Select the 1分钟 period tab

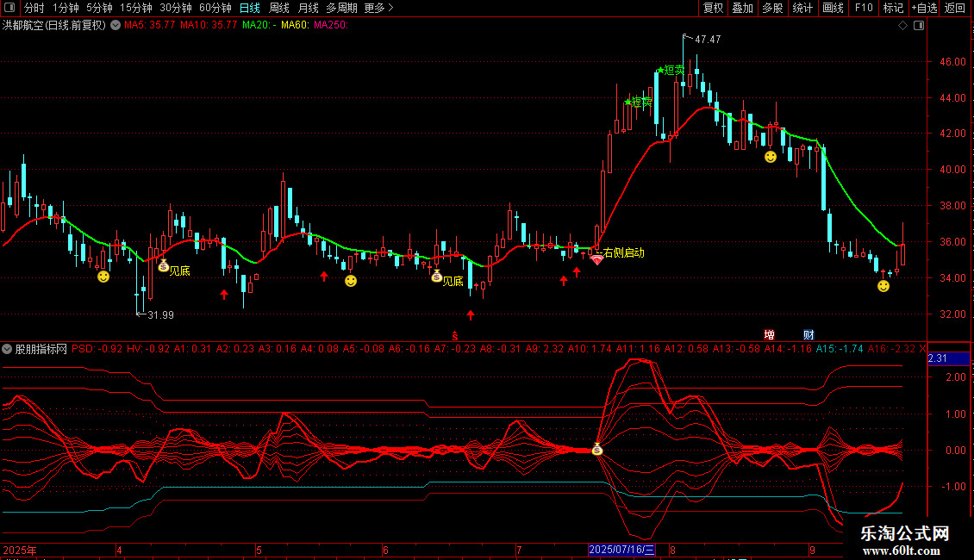click(x=66, y=8)
